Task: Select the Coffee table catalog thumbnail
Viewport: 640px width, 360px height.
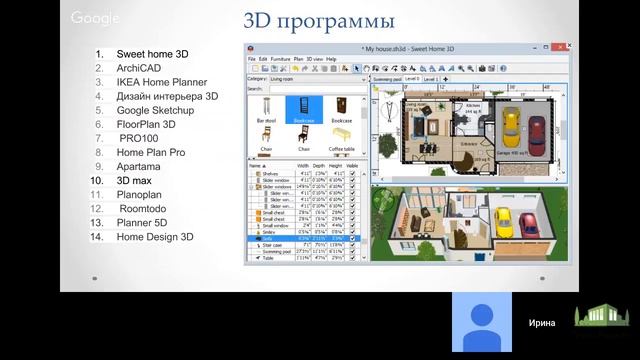Action: click(x=342, y=139)
